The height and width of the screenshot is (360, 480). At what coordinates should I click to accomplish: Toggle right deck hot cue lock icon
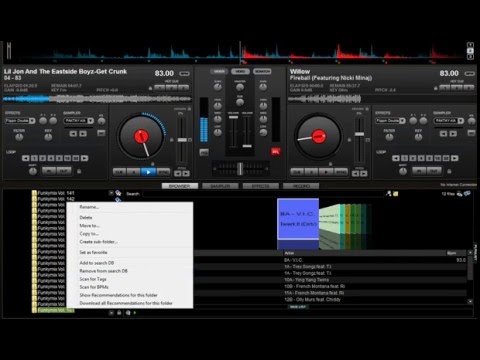click(x=435, y=88)
